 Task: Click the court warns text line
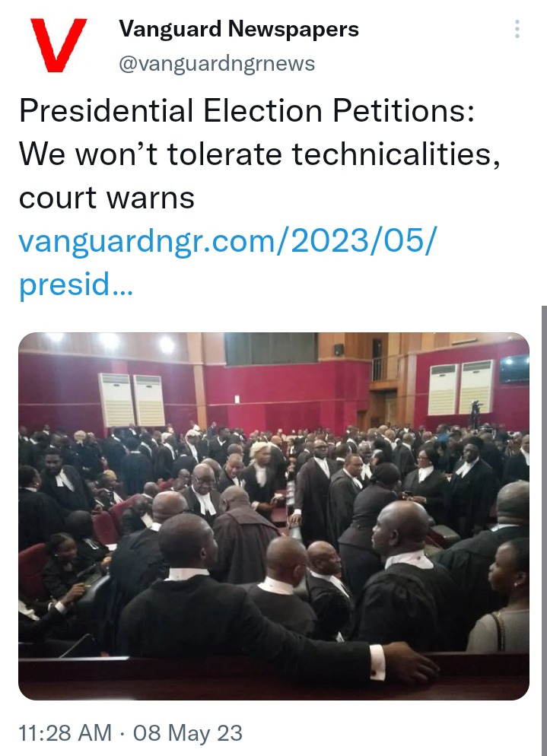pos(107,198)
